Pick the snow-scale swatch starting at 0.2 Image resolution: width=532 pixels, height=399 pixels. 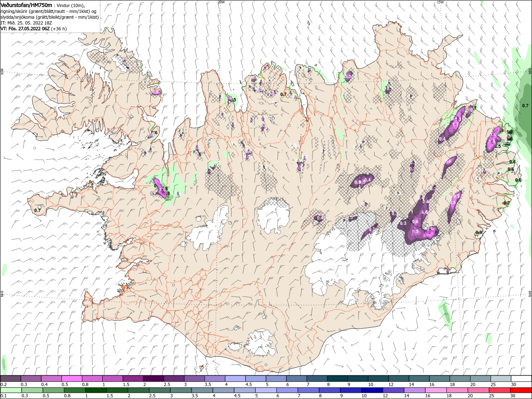(x=10, y=379)
